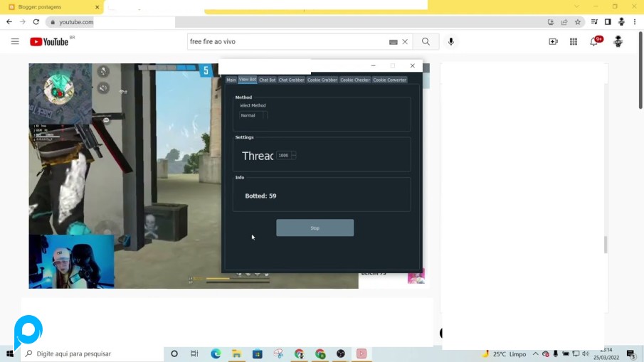644x362 pixels.
Task: Click the YouTube logo
Action: click(x=49, y=42)
